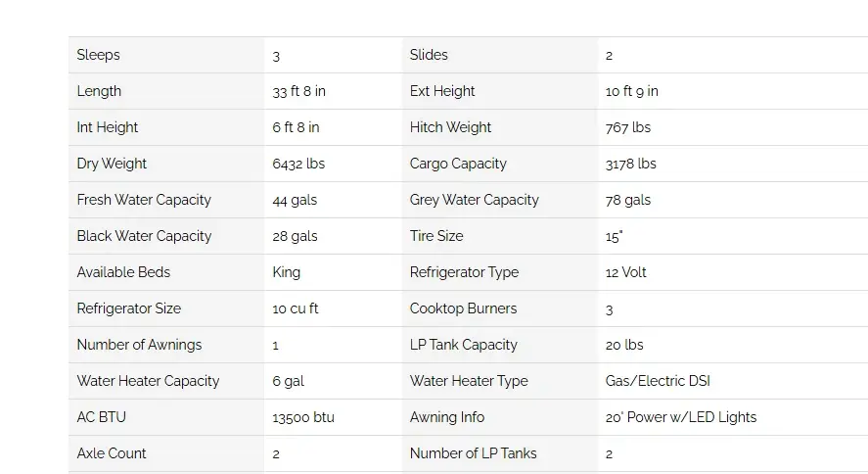This screenshot has height=474, width=868.
Task: Click the Tire Size label
Action: 436,236
